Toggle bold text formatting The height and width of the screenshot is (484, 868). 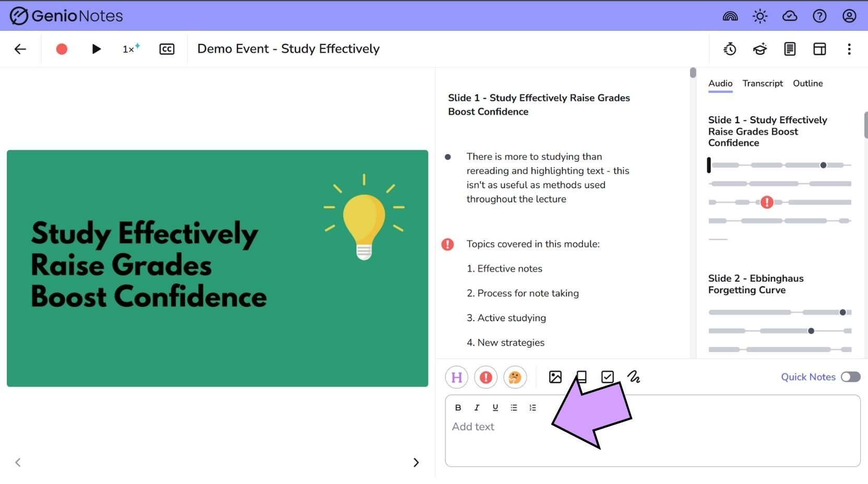458,407
